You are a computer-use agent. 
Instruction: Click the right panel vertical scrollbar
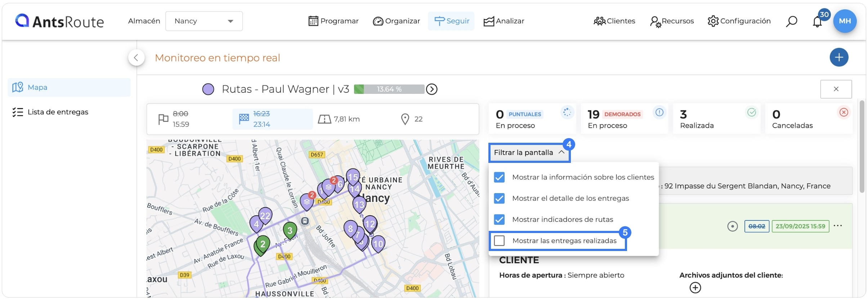(x=862, y=147)
